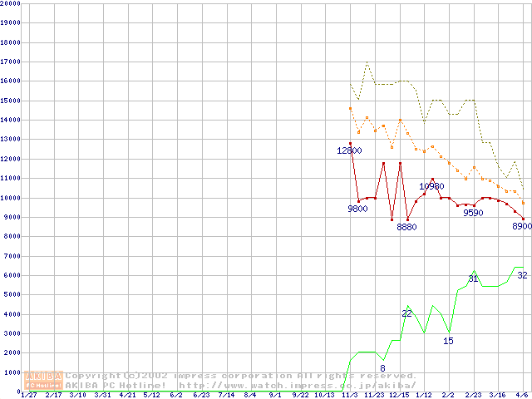Select the 9800 data point label
This screenshot has height=399, width=532.
click(357, 209)
